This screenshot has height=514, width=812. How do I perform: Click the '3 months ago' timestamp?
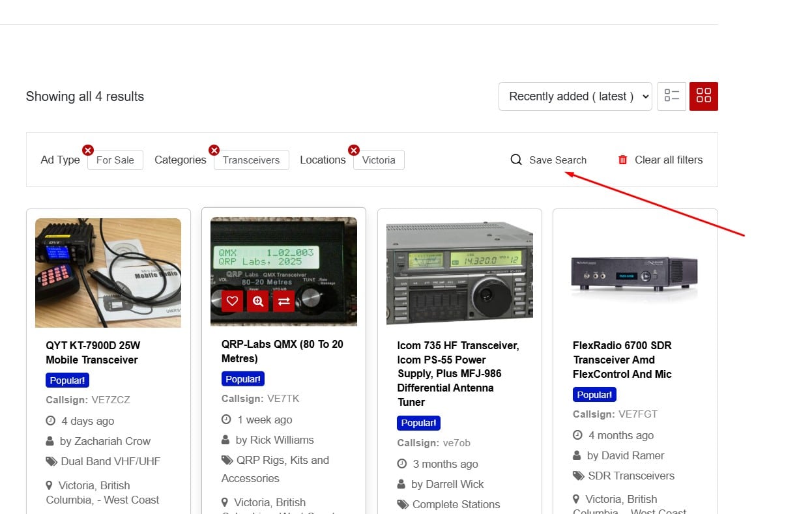click(446, 464)
